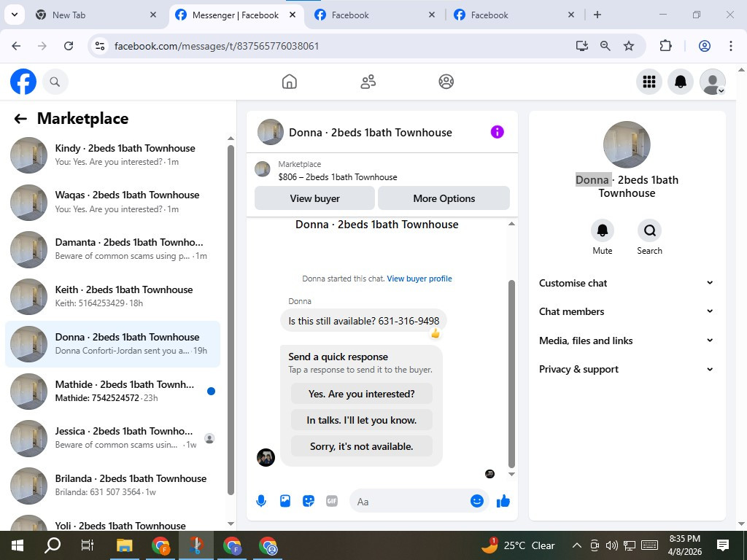Open the Keith townhouse conversation
747x560 pixels.
tap(113, 296)
